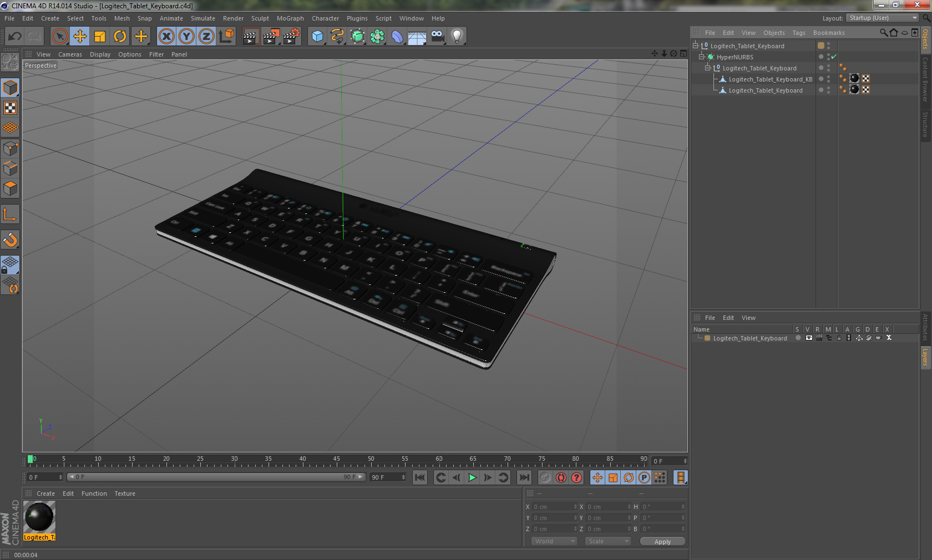Toggle Solo for Logitech_Tablet_Keyboard layer

click(x=798, y=338)
